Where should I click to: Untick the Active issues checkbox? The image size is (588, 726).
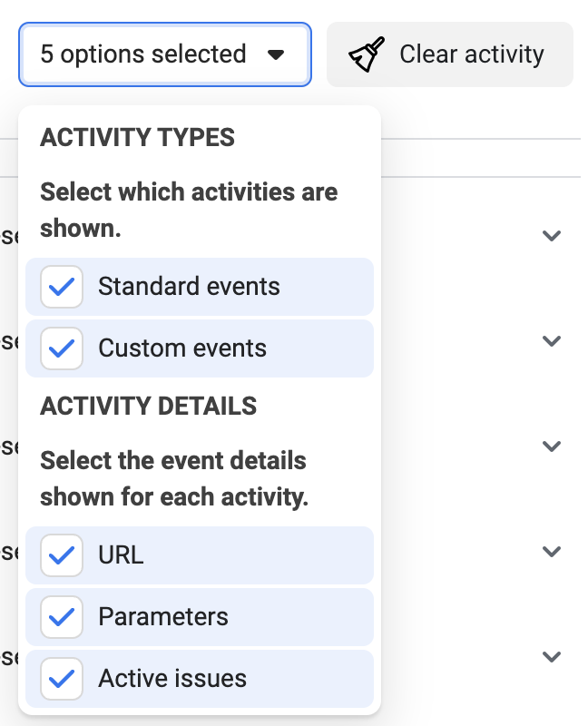click(x=62, y=678)
